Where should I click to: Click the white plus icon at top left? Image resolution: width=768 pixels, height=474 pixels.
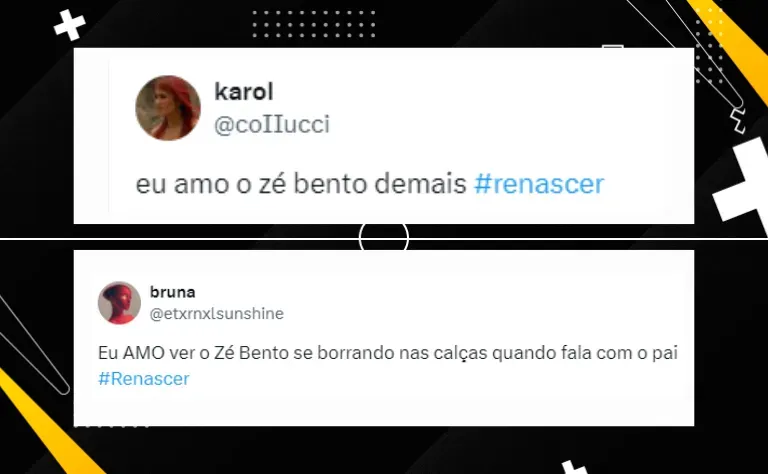[70, 24]
